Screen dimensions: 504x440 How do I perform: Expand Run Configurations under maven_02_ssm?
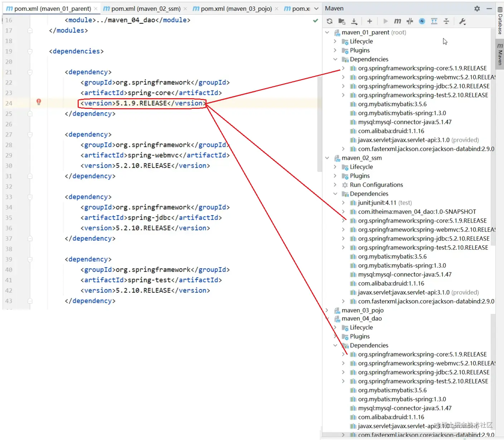tap(335, 185)
